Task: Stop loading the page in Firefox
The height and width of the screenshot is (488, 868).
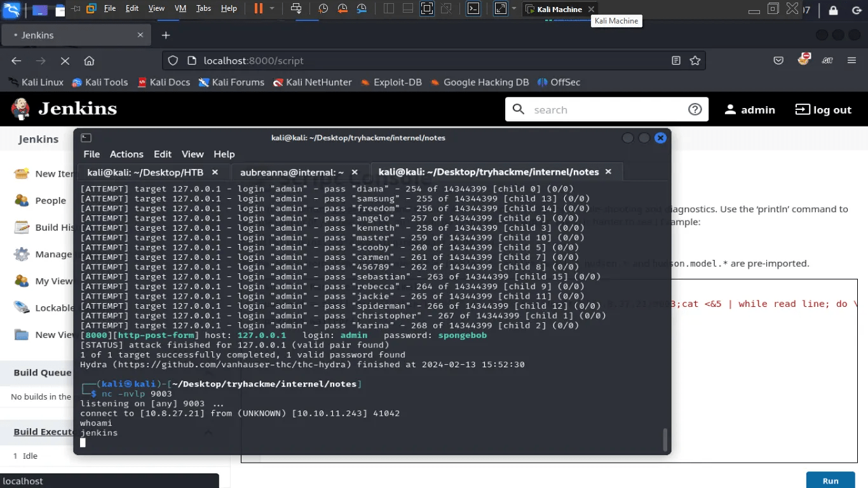Action: coord(65,60)
